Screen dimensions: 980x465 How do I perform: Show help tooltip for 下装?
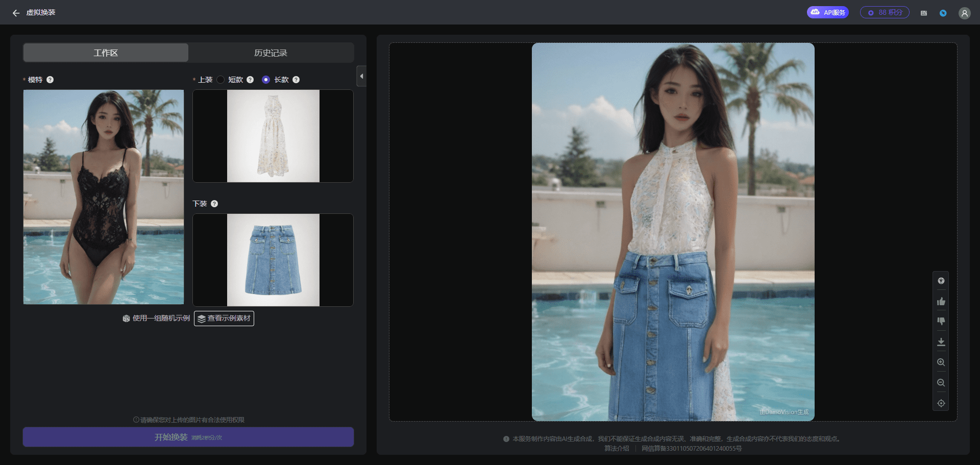tap(214, 204)
